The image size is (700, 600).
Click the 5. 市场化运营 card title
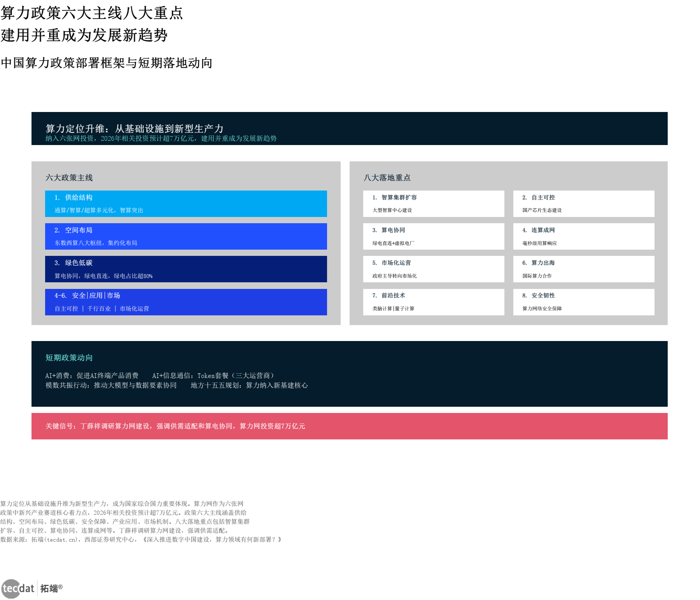click(x=392, y=263)
